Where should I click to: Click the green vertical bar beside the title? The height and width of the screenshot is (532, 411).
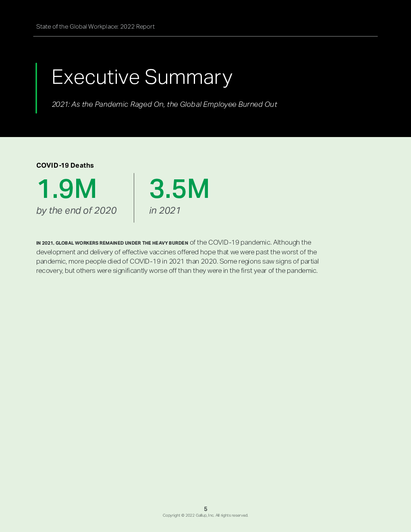(36, 88)
